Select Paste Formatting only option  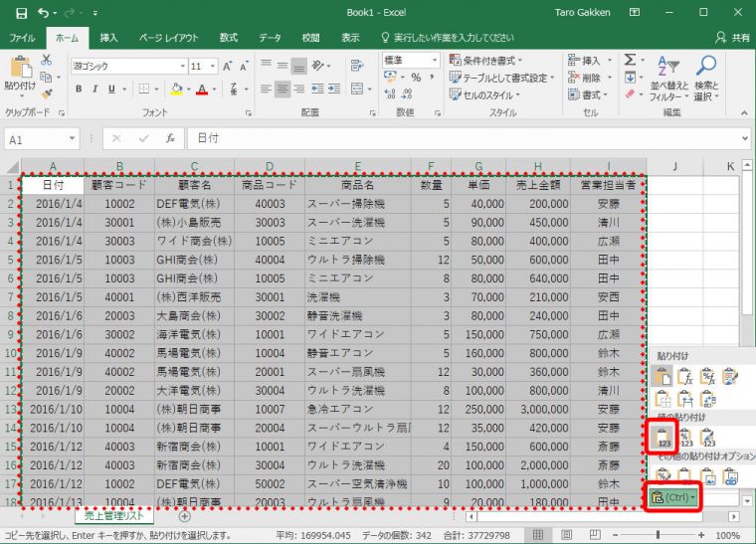(x=662, y=475)
